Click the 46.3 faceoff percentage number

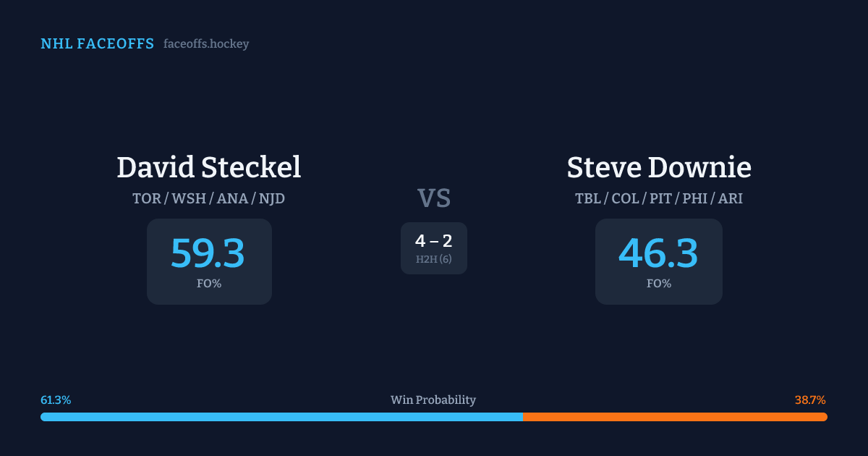tap(658, 253)
